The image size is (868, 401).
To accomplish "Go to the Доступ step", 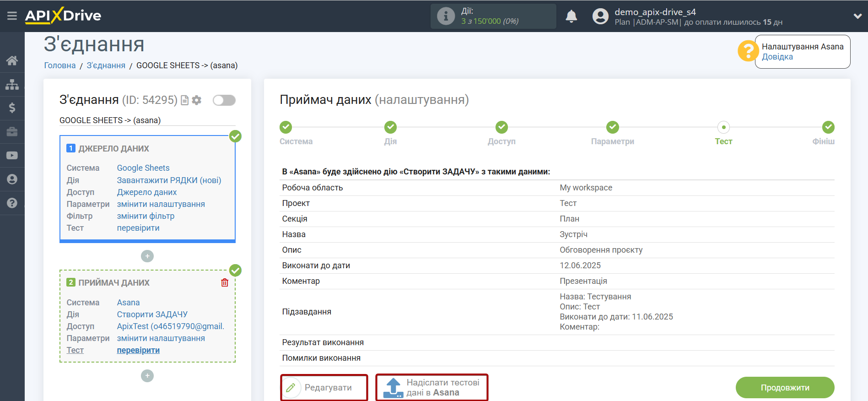I will [x=501, y=127].
